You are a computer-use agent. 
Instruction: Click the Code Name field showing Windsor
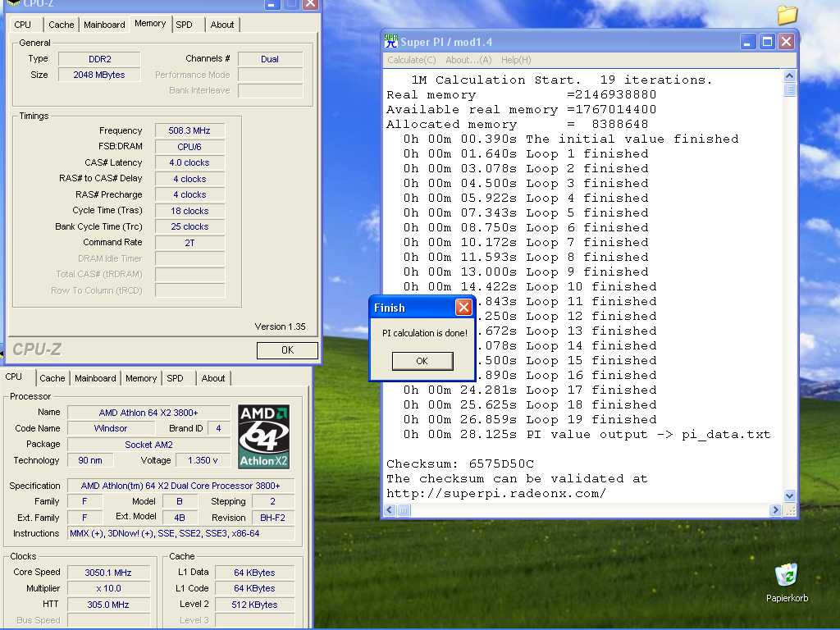(111, 428)
